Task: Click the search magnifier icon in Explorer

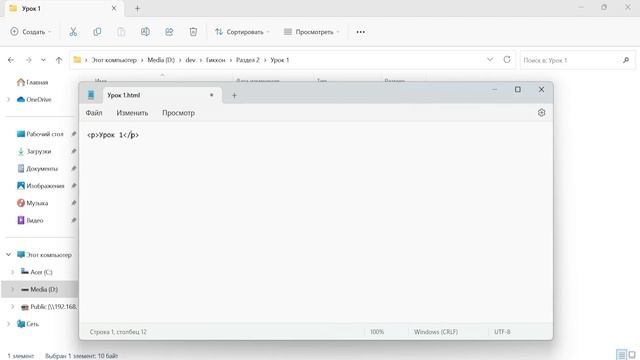Action: [626, 60]
